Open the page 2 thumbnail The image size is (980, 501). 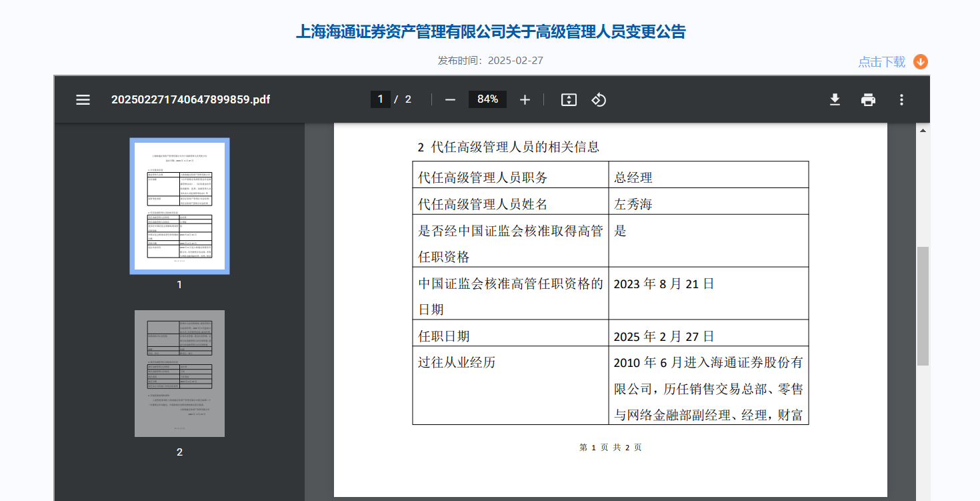click(179, 374)
